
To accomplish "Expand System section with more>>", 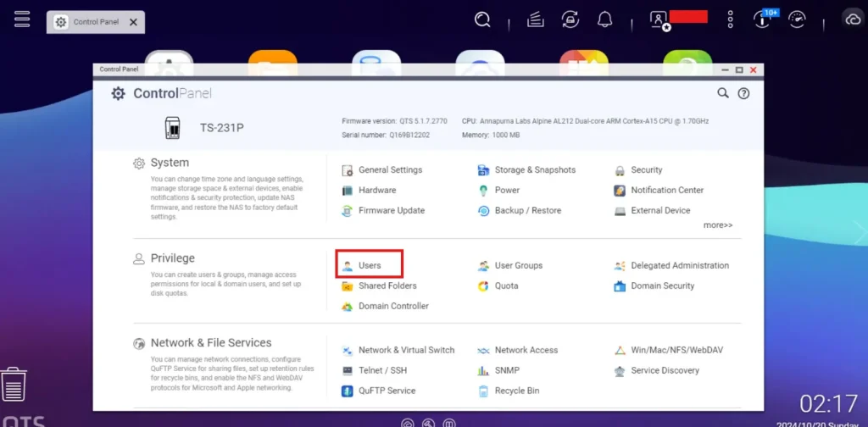I will pyautogui.click(x=718, y=225).
